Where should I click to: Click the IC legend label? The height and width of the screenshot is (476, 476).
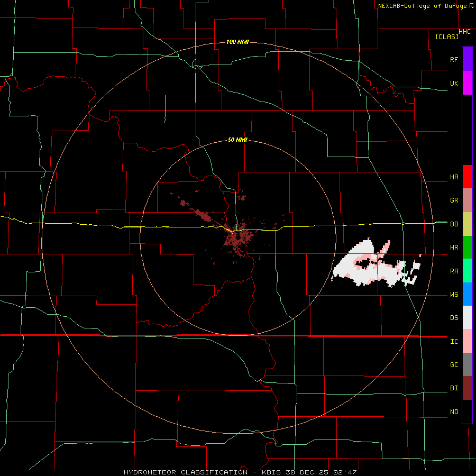(454, 342)
